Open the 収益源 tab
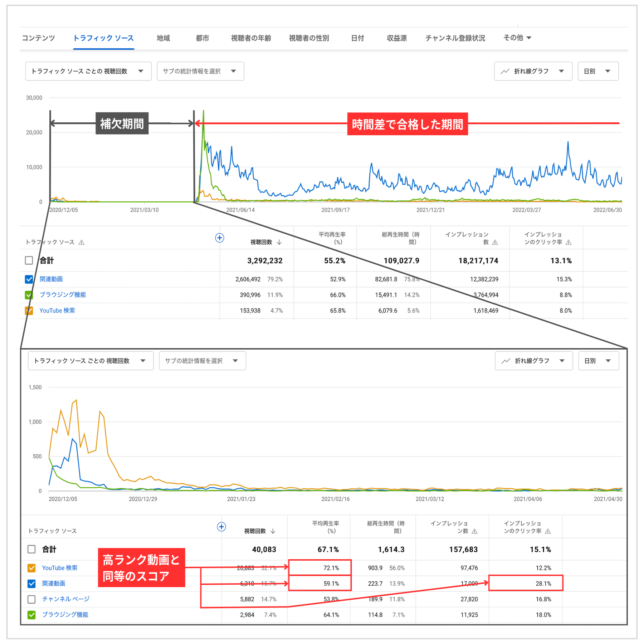 pyautogui.click(x=396, y=38)
